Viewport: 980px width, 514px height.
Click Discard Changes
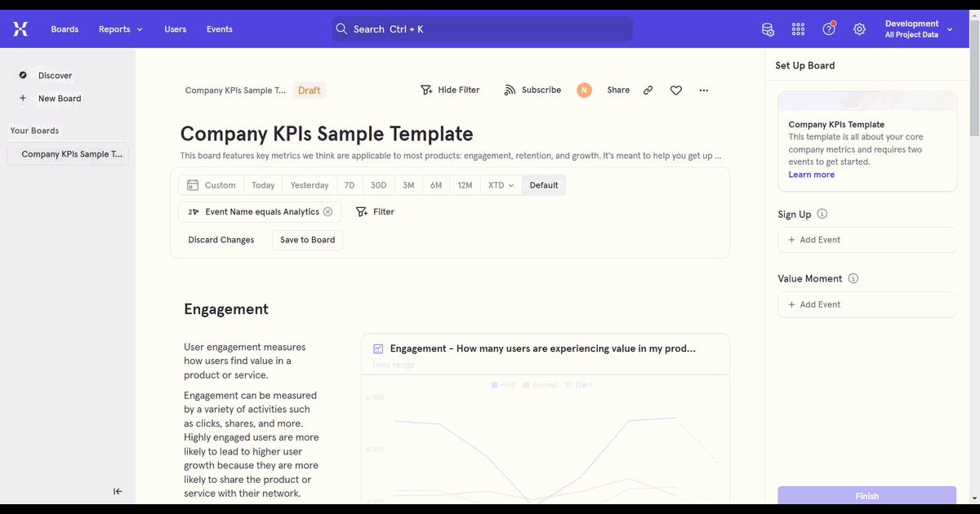(x=221, y=240)
